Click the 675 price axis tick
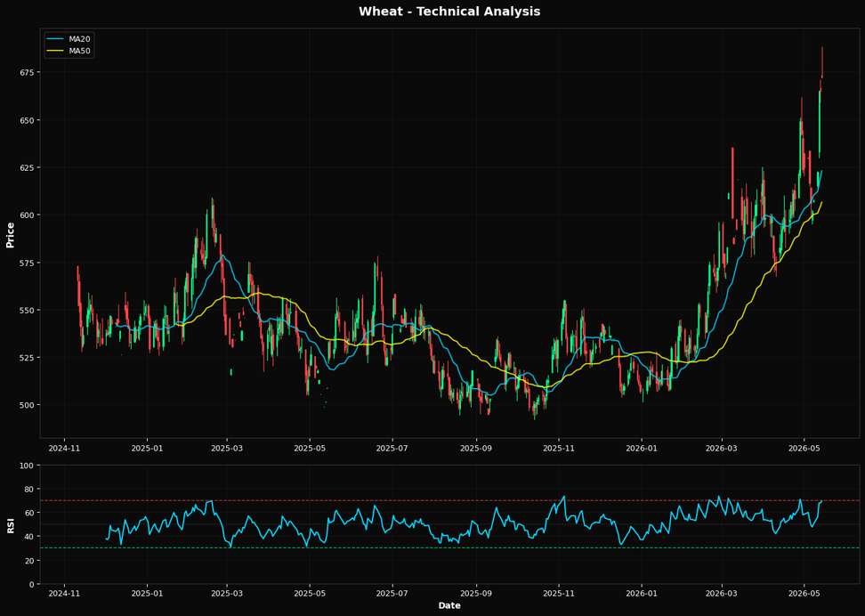This screenshot has width=865, height=616. click(x=28, y=72)
